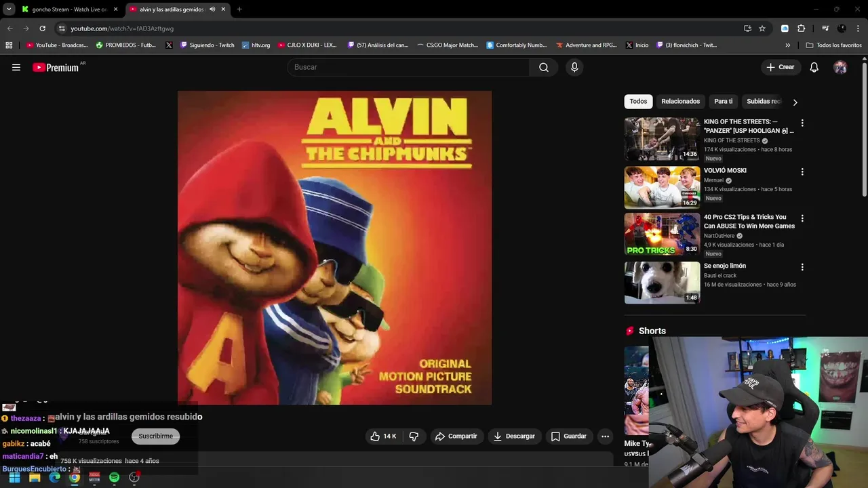Open KING OF THE STREETS video thumbnail
This screenshot has height=488, width=868.
pos(662,139)
